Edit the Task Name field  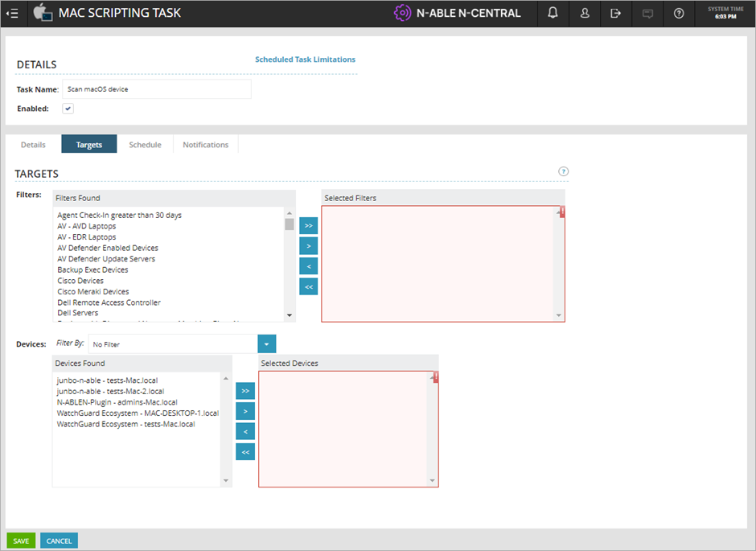click(x=157, y=88)
